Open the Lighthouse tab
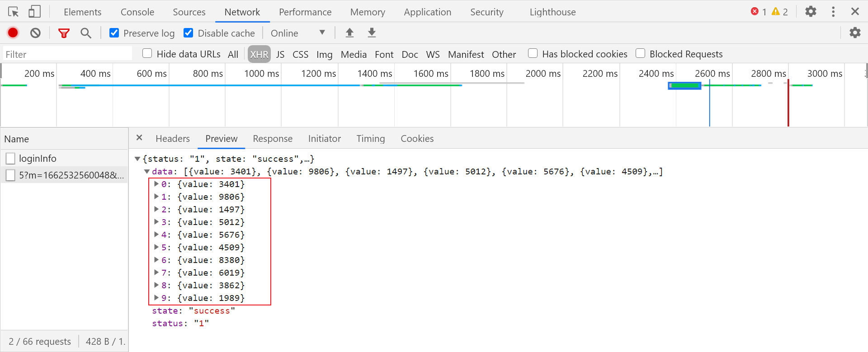The image size is (868, 352). click(553, 12)
